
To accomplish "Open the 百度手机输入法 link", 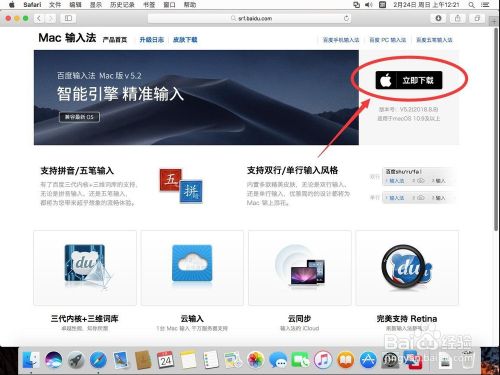I will pyautogui.click(x=341, y=40).
